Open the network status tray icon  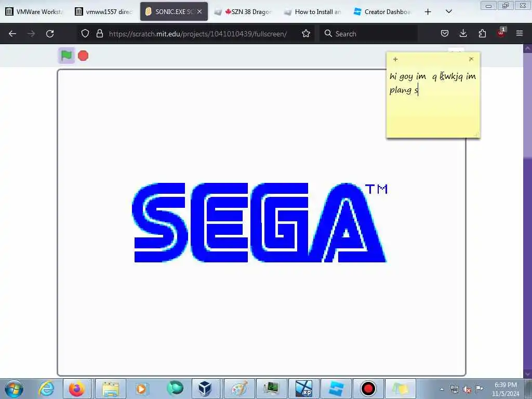[x=454, y=389]
